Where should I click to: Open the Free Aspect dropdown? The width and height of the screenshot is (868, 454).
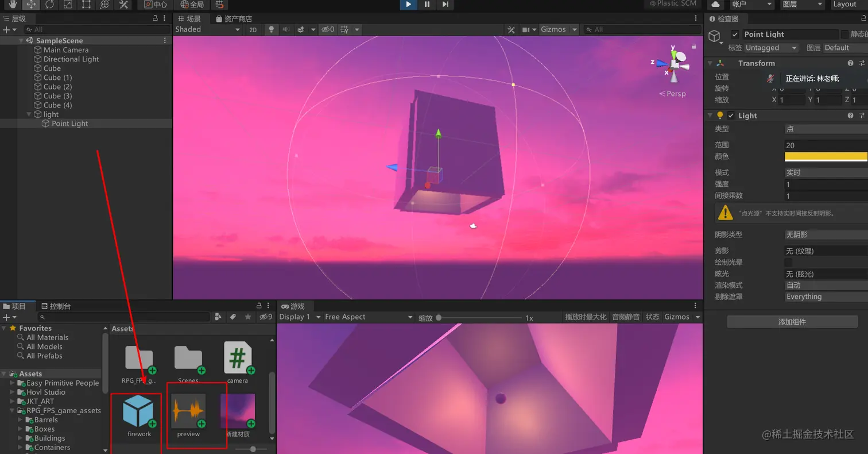(x=368, y=317)
